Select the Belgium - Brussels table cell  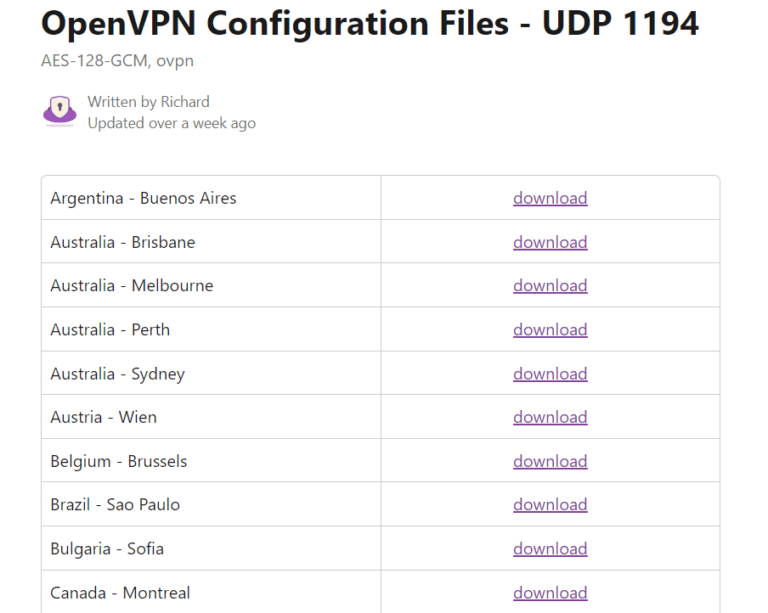coord(119,461)
